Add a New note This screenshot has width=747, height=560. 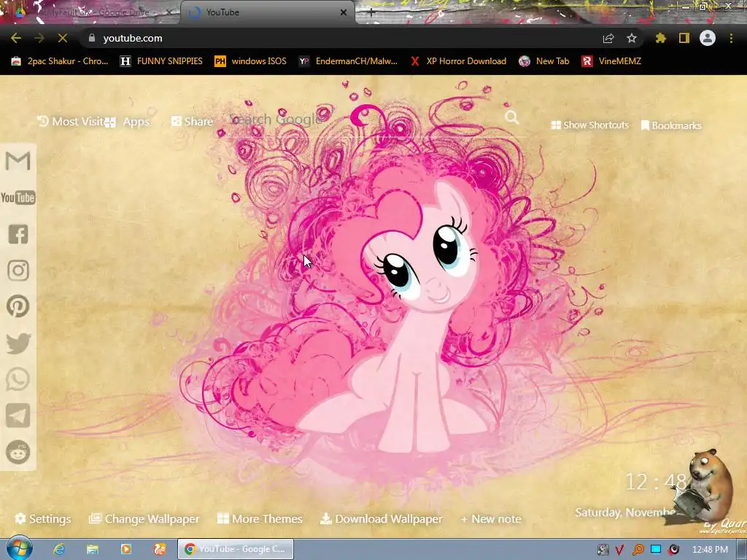[x=491, y=518]
